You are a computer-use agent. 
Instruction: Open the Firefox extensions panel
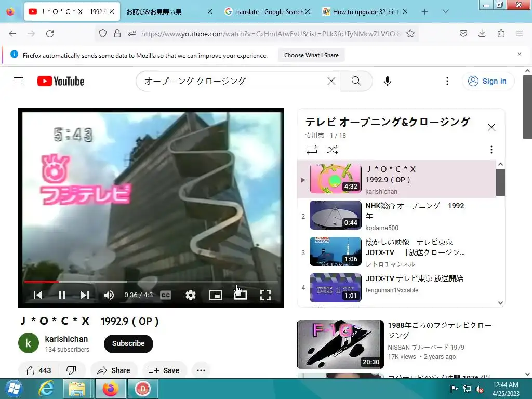coord(501,34)
